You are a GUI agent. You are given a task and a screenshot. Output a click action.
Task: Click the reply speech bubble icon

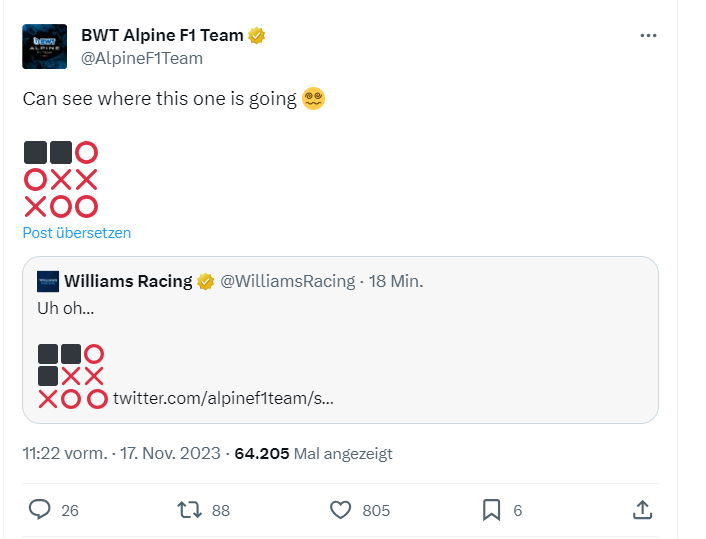40,510
